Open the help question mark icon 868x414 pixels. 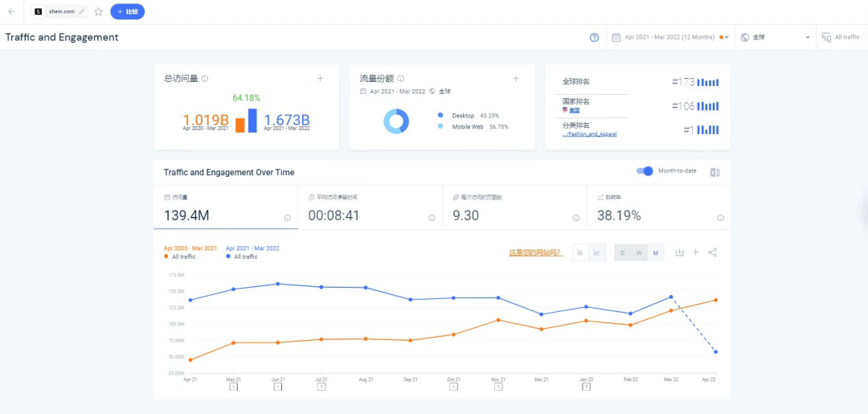(x=594, y=37)
